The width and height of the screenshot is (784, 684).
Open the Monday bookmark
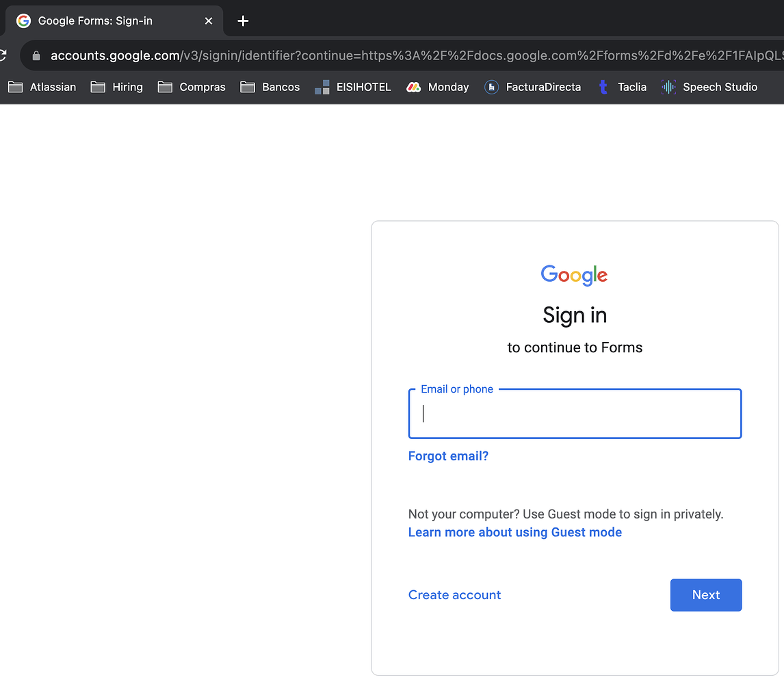438,87
